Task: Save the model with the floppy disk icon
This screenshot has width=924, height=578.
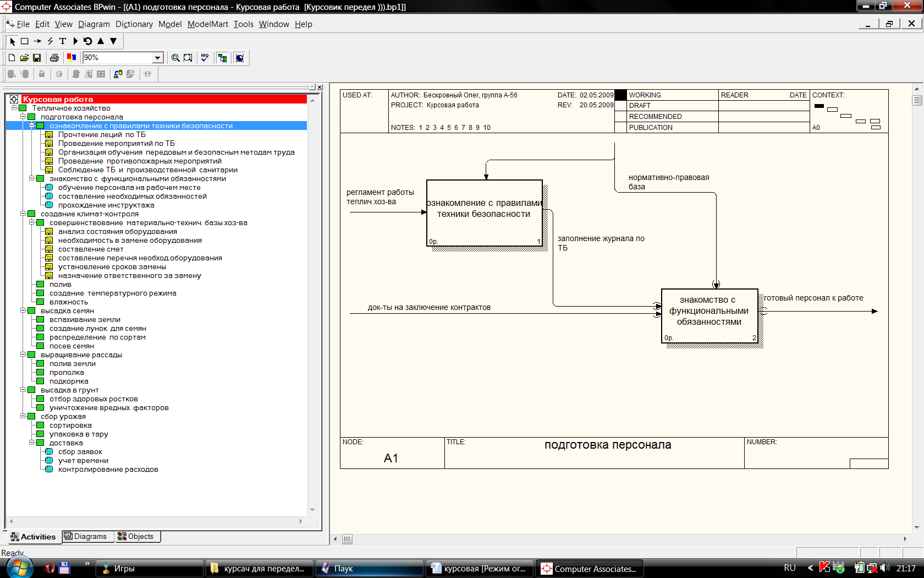Action: [37, 58]
